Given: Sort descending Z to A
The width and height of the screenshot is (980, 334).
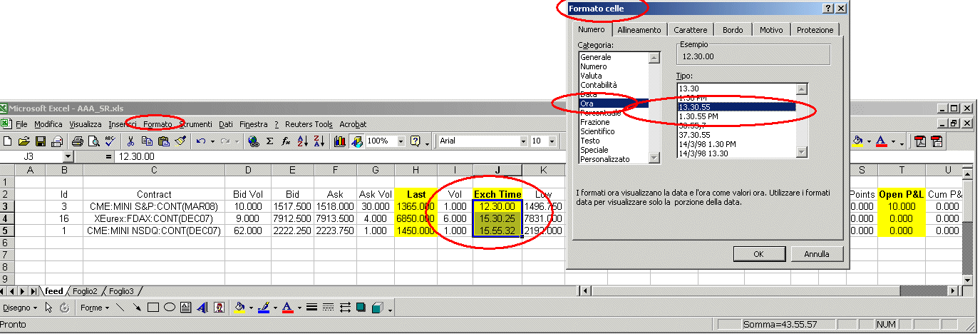Looking at the screenshot, I should point(319,141).
